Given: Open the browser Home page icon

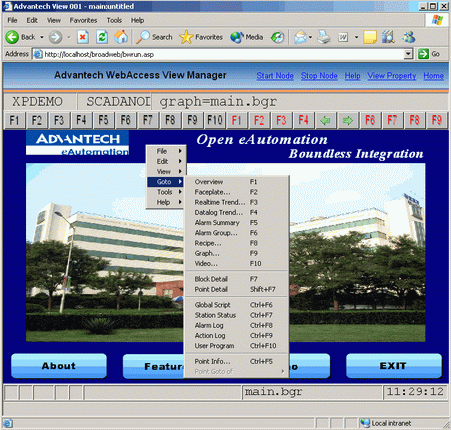Looking at the screenshot, I should click(x=121, y=37).
